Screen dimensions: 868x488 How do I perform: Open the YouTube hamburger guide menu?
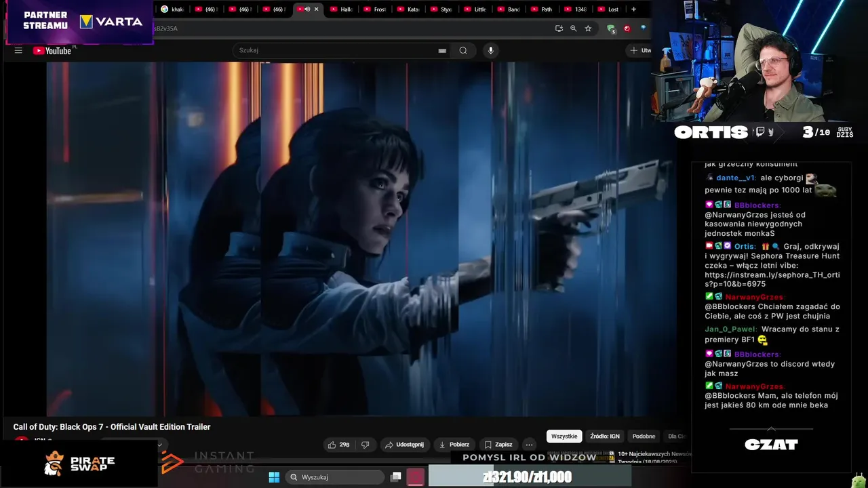point(18,50)
